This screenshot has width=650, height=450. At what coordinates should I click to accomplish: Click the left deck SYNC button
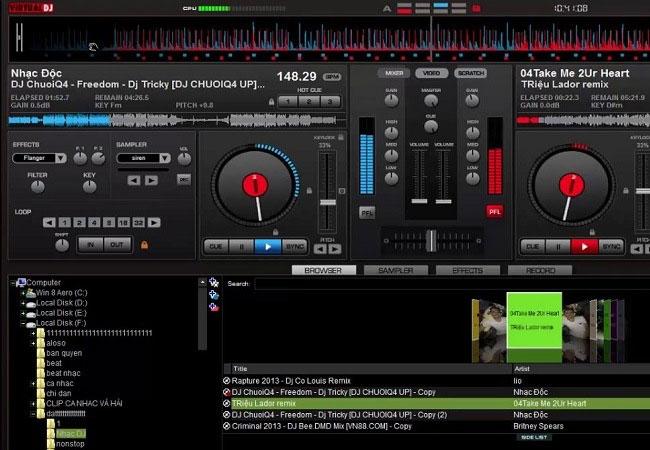tap(295, 247)
